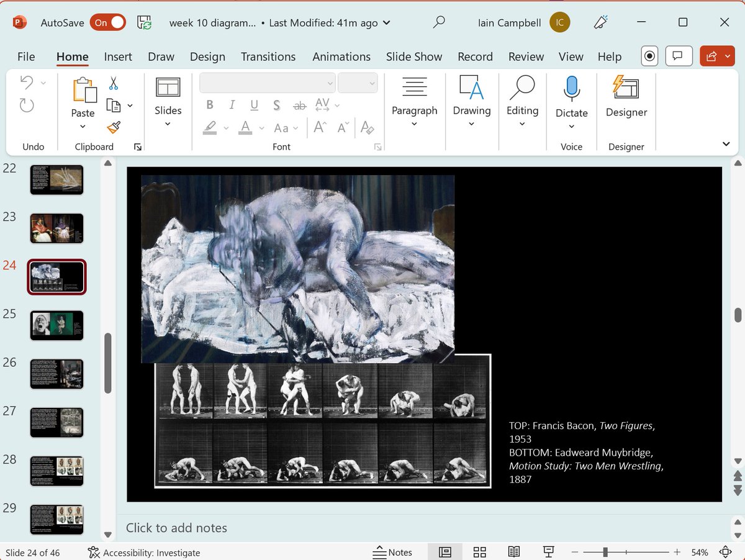Click Increase Font Size icon
This screenshot has height=560, width=745.
tap(320, 127)
